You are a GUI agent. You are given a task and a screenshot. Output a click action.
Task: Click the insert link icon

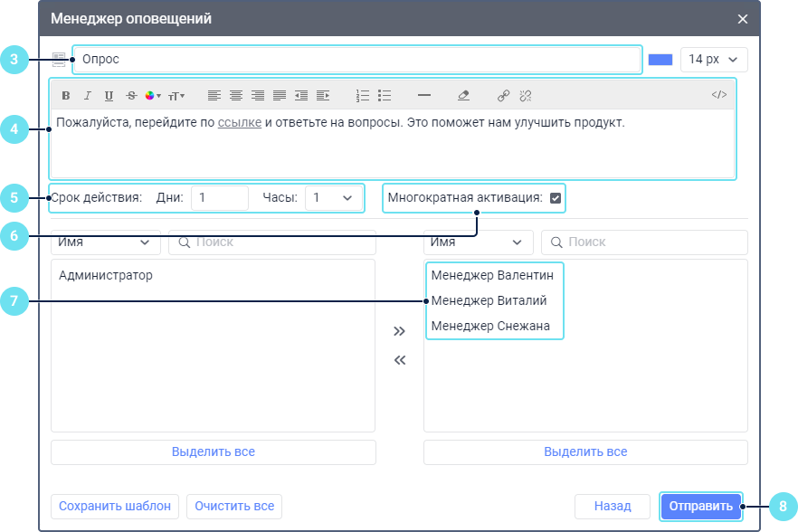(x=504, y=95)
